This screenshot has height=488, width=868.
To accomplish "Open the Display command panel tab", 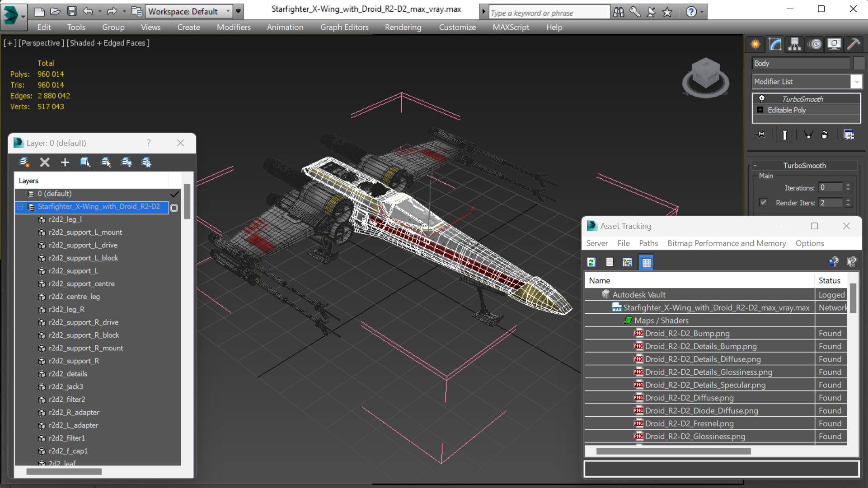I will point(834,44).
